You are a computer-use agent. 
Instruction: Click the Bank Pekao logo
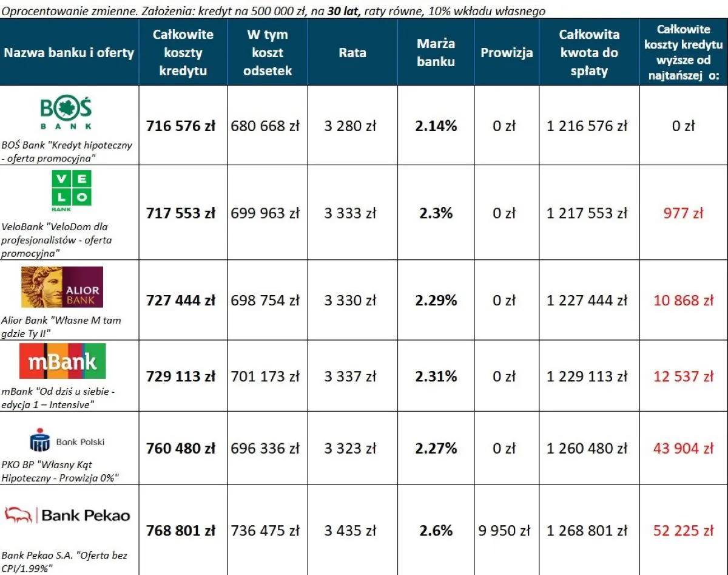(67, 515)
